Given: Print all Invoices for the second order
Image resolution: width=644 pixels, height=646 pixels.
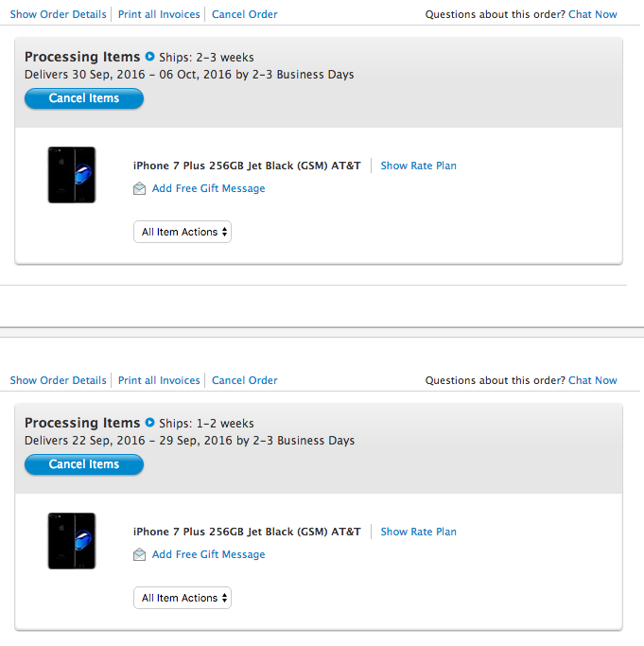Looking at the screenshot, I should (159, 380).
